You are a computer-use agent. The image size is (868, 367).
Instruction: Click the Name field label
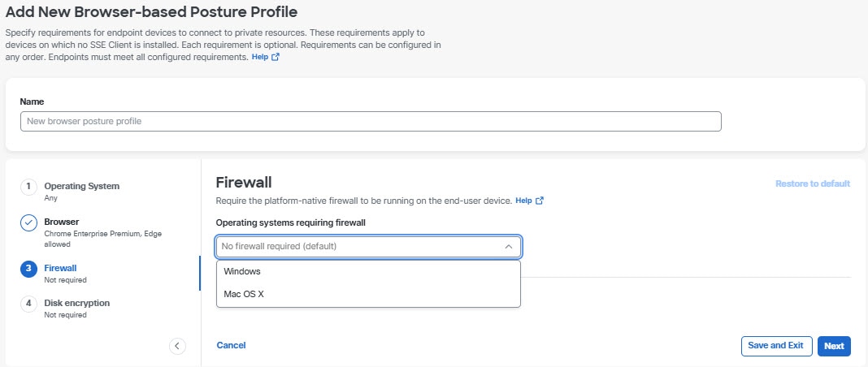tap(33, 101)
